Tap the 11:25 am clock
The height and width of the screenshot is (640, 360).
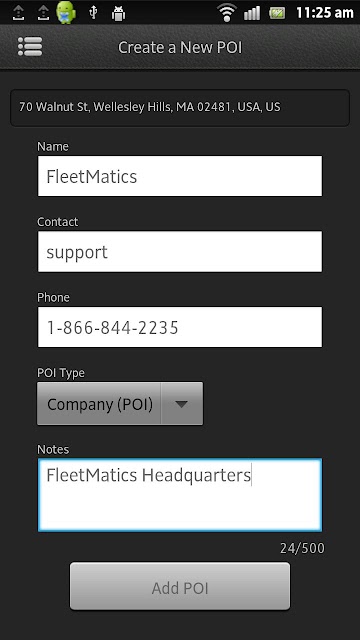point(324,13)
